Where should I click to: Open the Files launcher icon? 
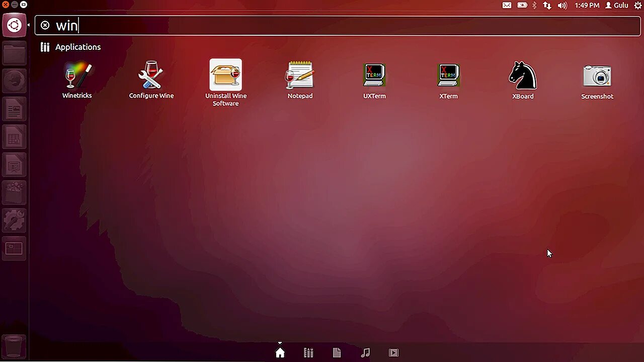click(14, 53)
